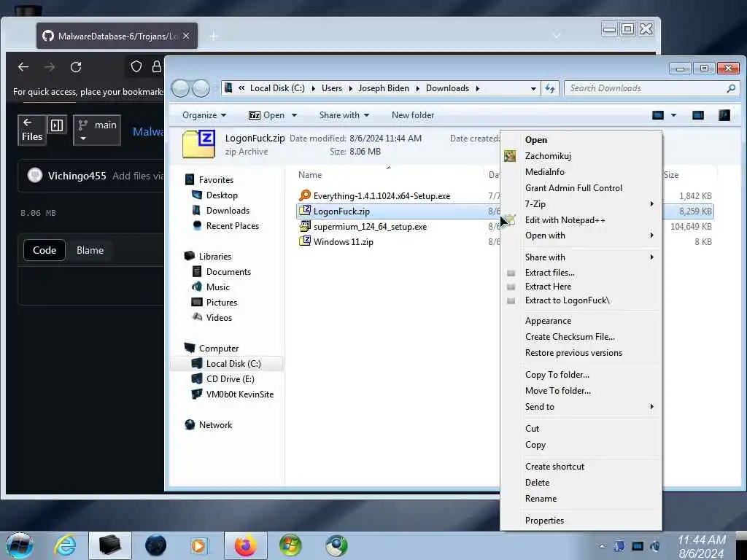Open the Zachomikuj context menu entry
This screenshot has height=560, width=747.
point(548,156)
